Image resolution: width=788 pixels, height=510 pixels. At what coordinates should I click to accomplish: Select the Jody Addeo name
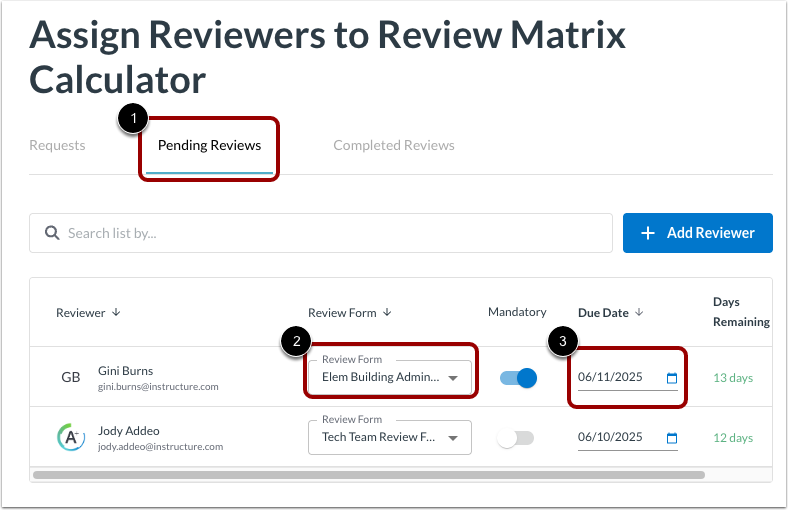tap(129, 431)
